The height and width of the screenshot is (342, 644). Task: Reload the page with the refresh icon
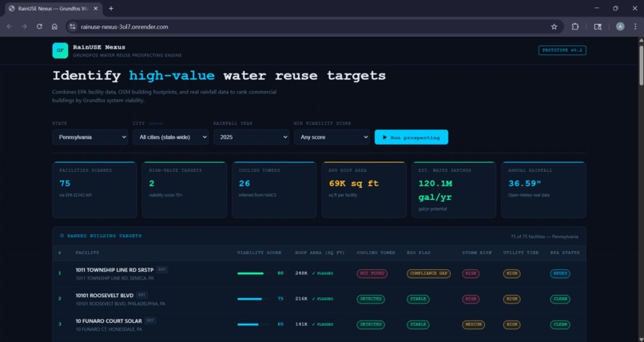(39, 26)
